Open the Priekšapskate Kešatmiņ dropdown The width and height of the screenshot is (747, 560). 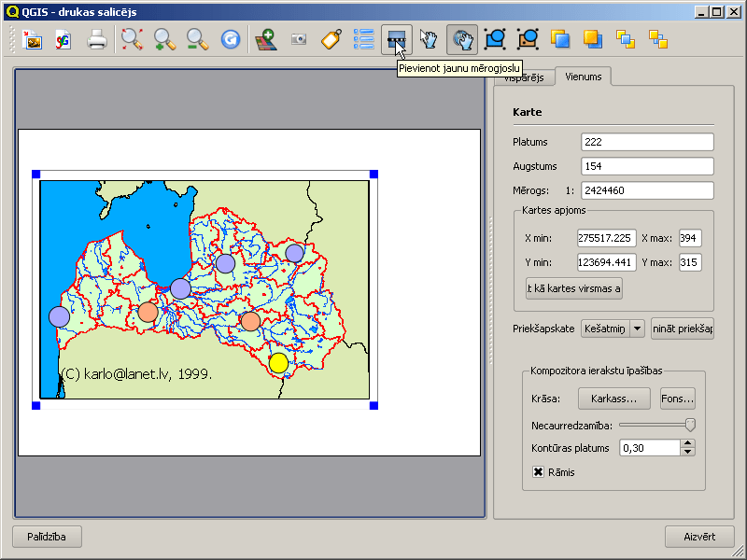(613, 329)
